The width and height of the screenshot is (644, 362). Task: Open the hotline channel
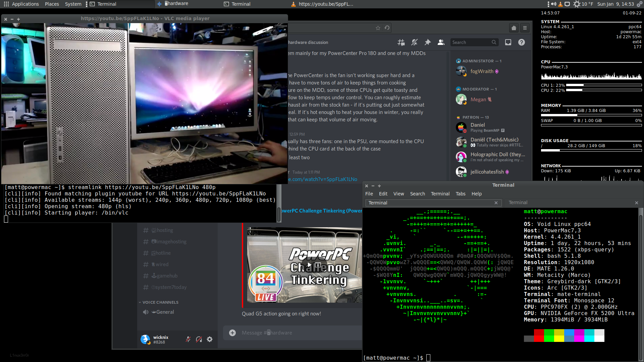[161, 253]
